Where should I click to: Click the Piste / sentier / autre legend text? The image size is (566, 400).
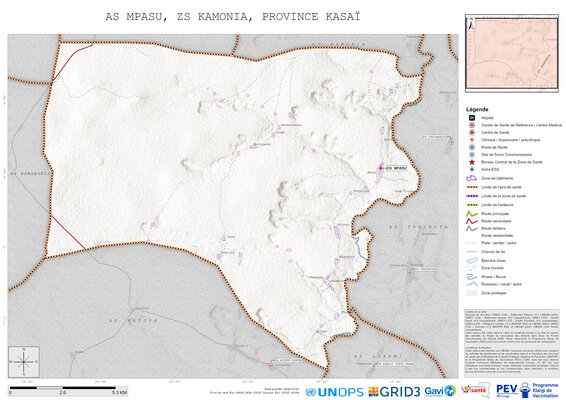(498, 243)
